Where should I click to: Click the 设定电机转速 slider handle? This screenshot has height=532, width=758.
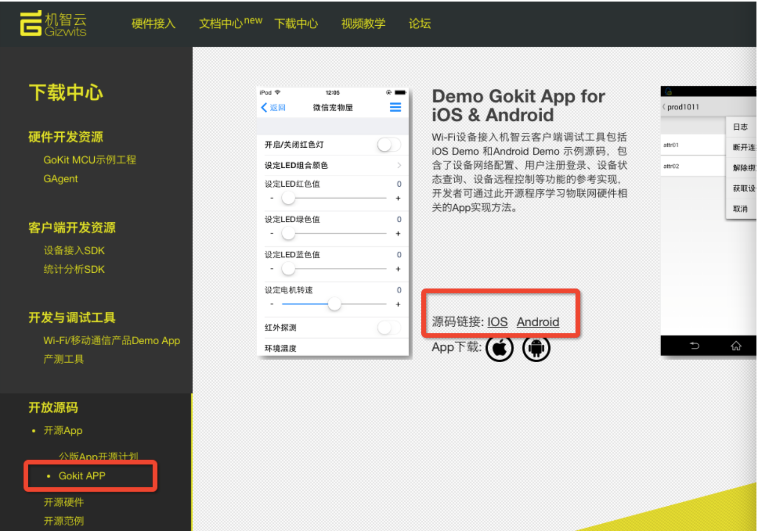point(334,304)
